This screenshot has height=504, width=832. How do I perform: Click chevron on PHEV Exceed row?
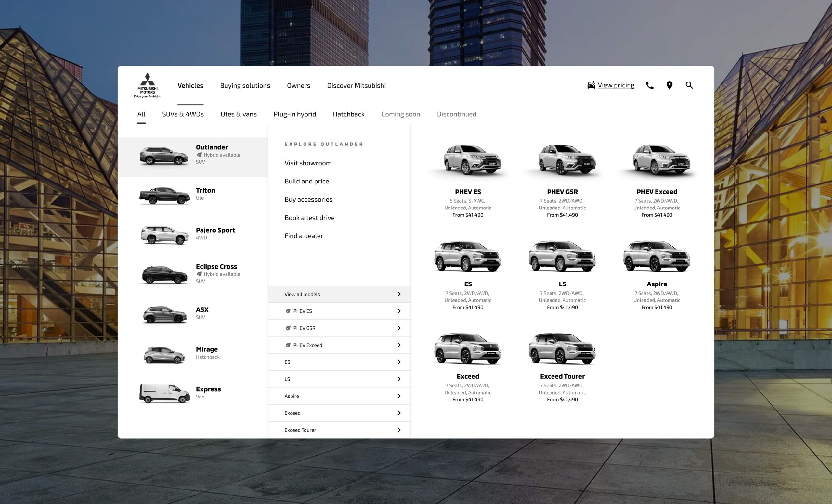pos(399,345)
